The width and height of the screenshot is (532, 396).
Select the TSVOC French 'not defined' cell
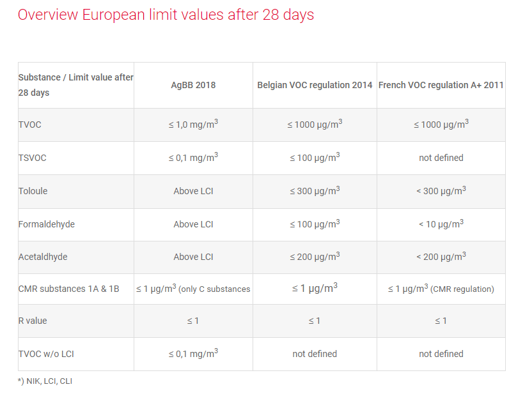441,158
